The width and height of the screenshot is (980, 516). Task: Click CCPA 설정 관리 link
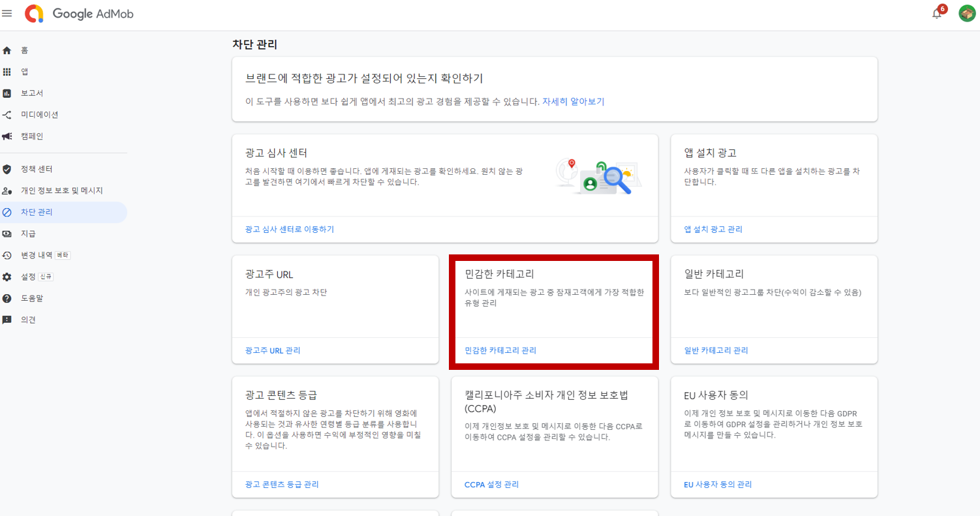[491, 485]
